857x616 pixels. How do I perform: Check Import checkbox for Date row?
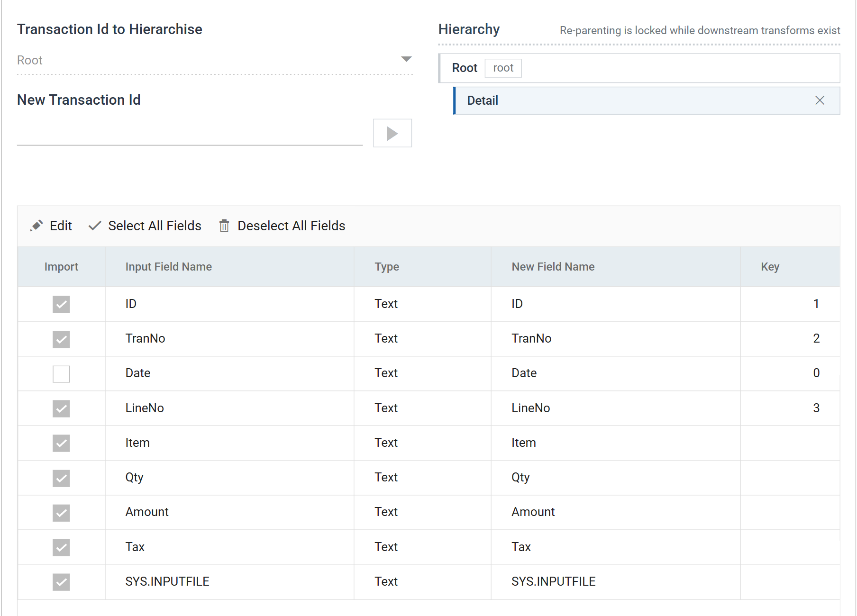[x=61, y=374]
